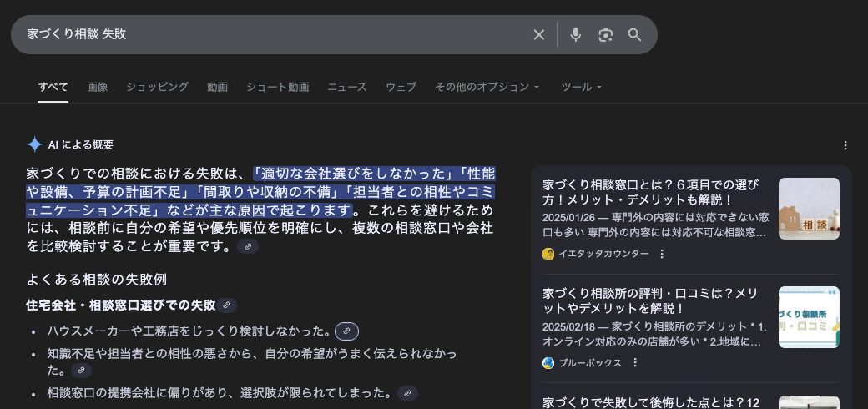Viewport: 868px width, 409px height.
Task: Expand the その他のオプション dropdown
Action: point(487,87)
